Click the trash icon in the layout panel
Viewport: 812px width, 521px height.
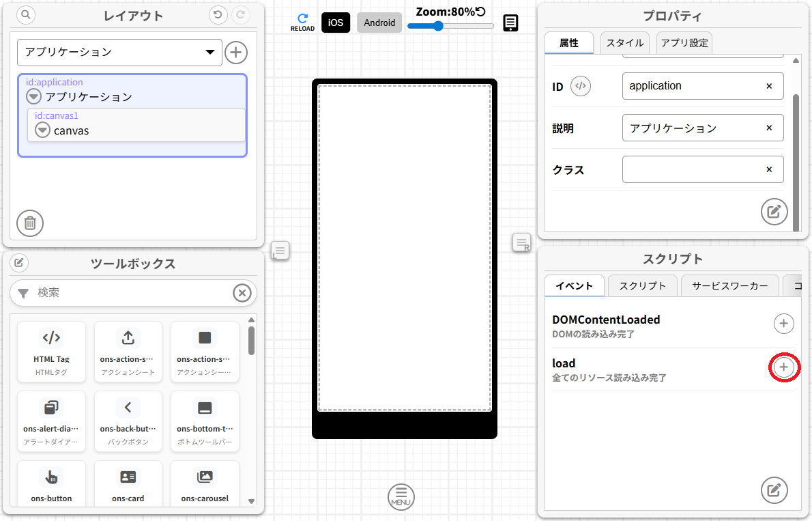[29, 223]
